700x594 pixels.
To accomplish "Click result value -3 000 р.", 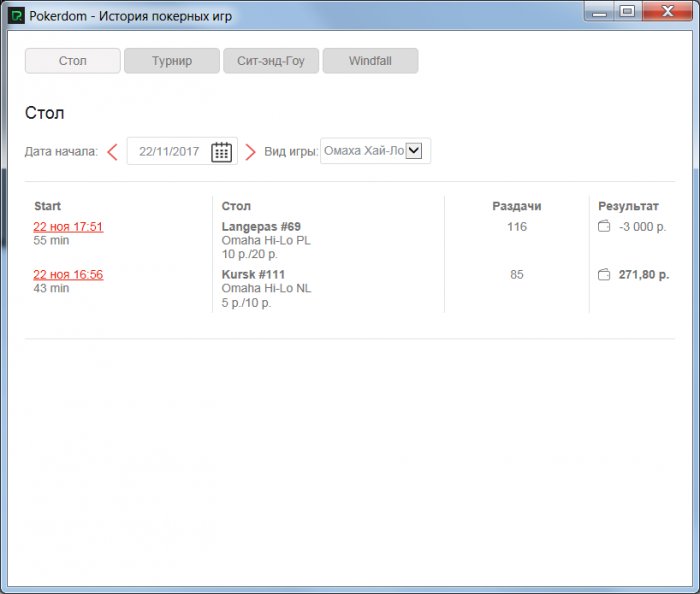I will point(642,227).
